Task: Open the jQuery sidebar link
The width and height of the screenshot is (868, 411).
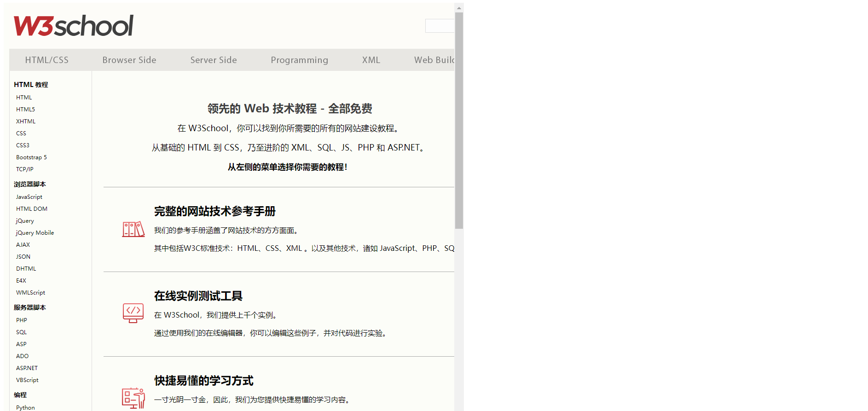Action: (25, 221)
